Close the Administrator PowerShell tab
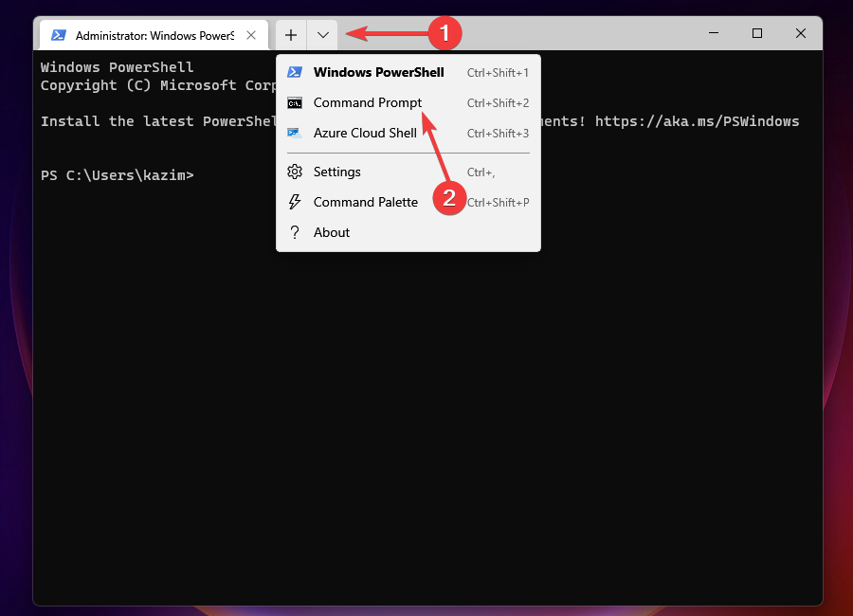This screenshot has height=616, width=853. tap(251, 35)
